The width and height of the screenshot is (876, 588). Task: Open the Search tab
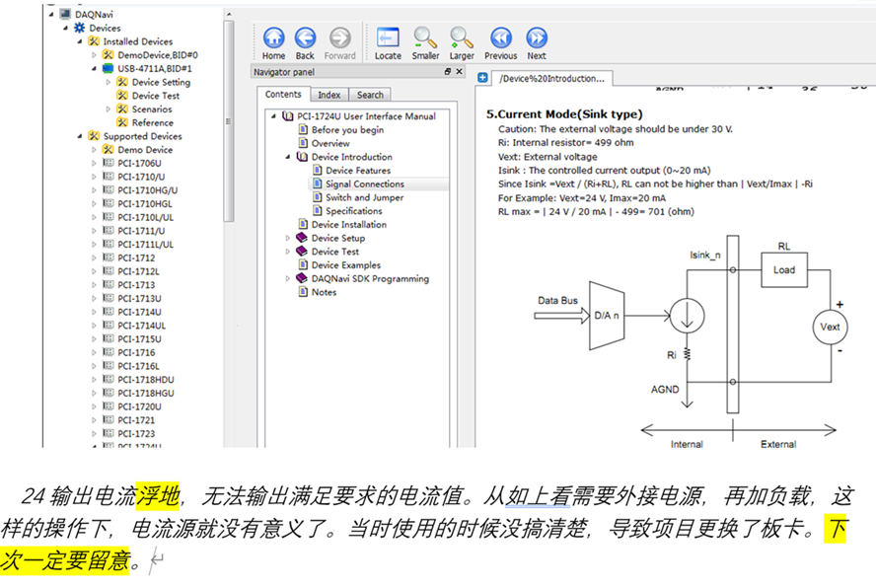pyautogui.click(x=370, y=95)
